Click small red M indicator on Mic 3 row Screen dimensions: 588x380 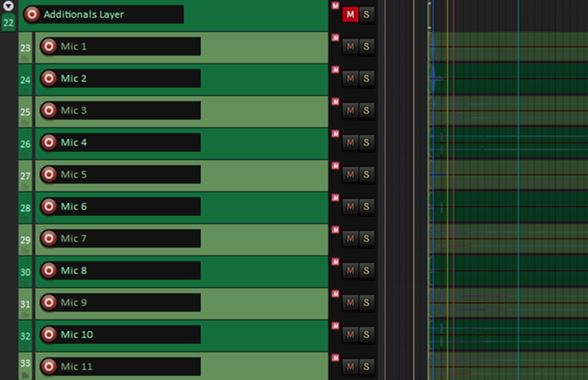pyautogui.click(x=335, y=102)
